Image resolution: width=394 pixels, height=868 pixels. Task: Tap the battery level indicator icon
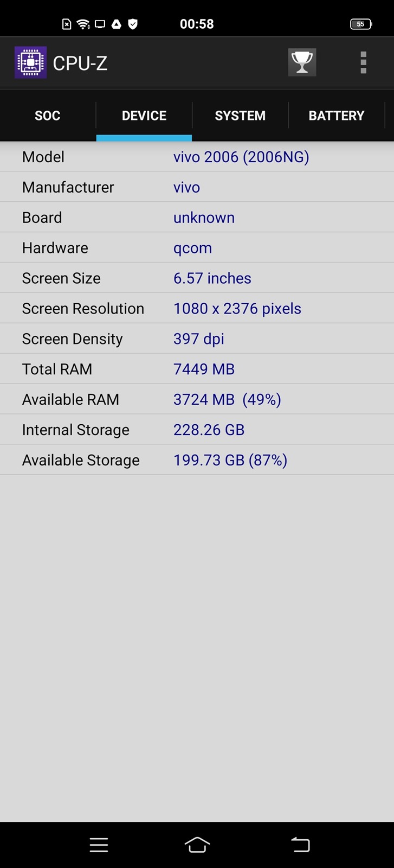pyautogui.click(x=360, y=24)
